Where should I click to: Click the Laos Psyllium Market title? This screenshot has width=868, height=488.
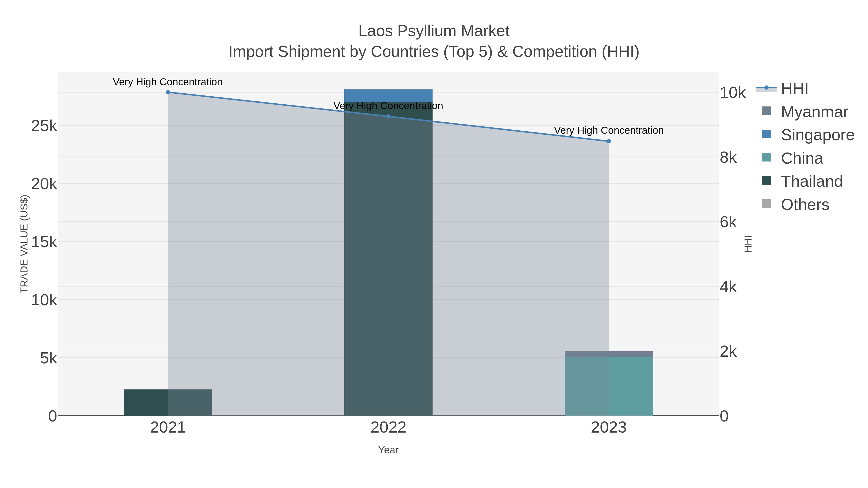[x=434, y=31]
